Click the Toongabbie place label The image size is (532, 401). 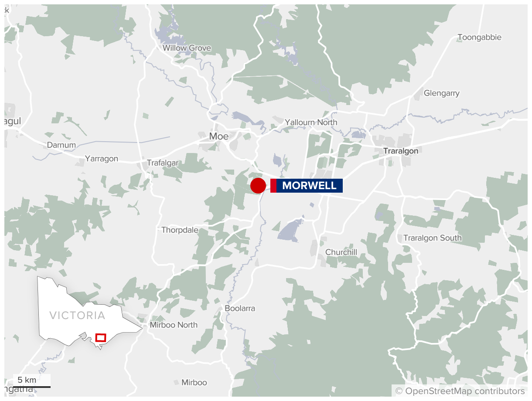pos(479,37)
